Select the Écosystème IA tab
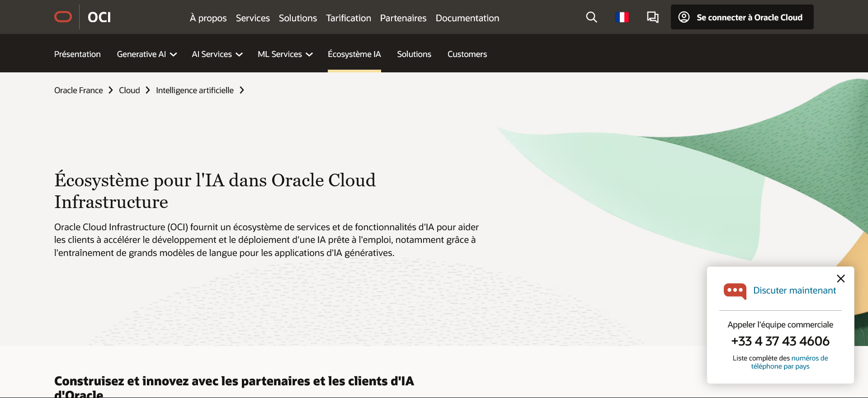 coord(354,54)
